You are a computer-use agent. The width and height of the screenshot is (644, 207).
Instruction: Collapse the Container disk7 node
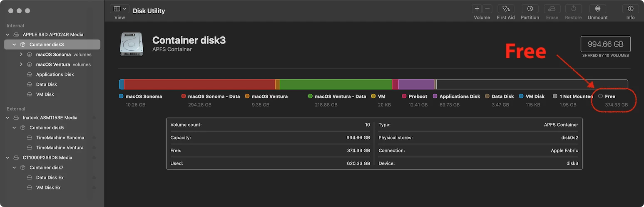point(14,168)
